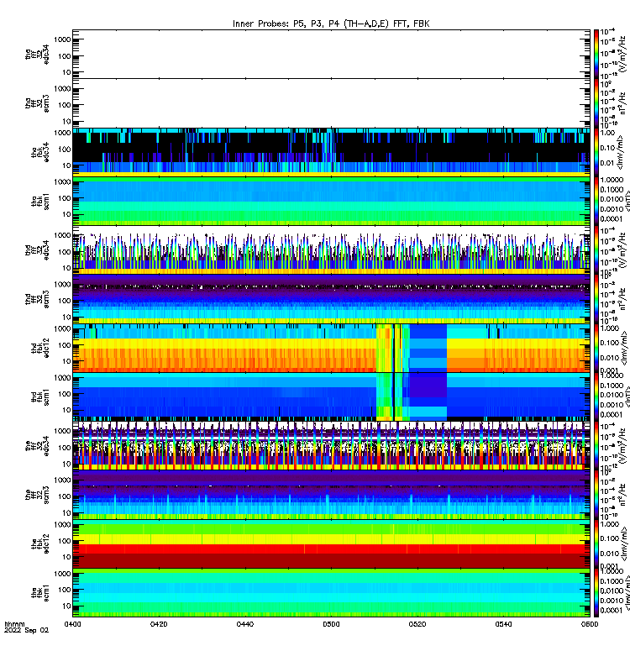
Task: Click the color bar beside top tha edc34 panel
Action: click(x=596, y=54)
